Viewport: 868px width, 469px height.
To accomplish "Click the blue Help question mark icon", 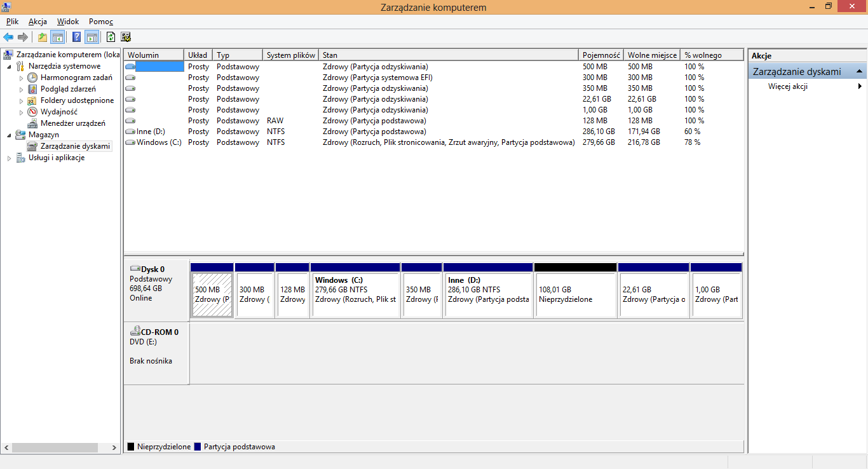I will 77,37.
